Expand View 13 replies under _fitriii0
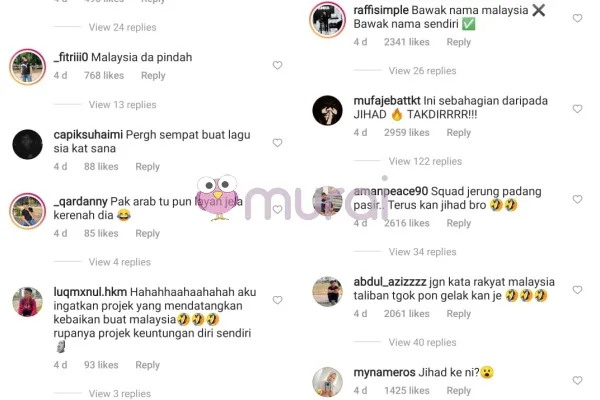The height and width of the screenshot is (400, 600). coord(122,105)
